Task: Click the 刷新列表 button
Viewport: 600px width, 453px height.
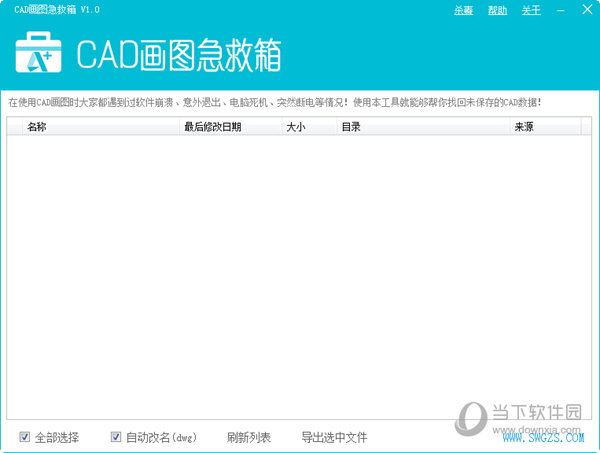Action: [x=249, y=437]
